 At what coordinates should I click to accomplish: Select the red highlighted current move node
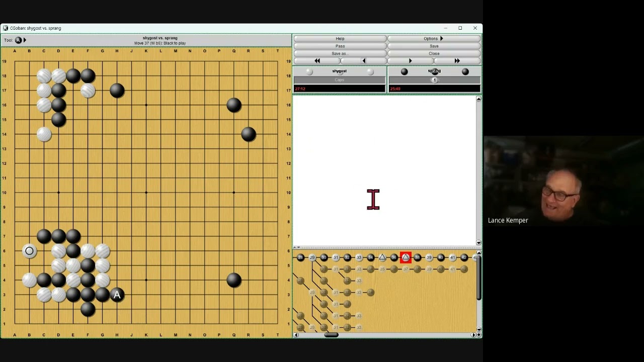click(406, 257)
